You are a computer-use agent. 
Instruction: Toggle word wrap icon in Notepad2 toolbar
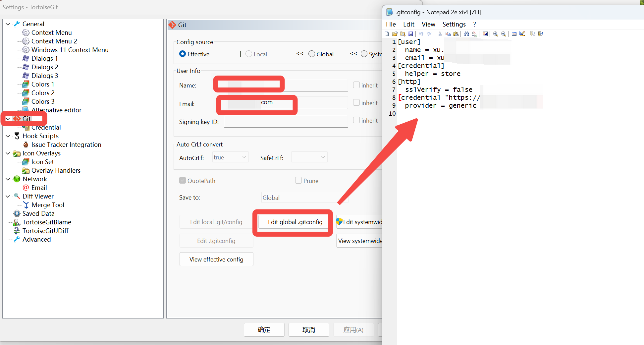coord(485,34)
